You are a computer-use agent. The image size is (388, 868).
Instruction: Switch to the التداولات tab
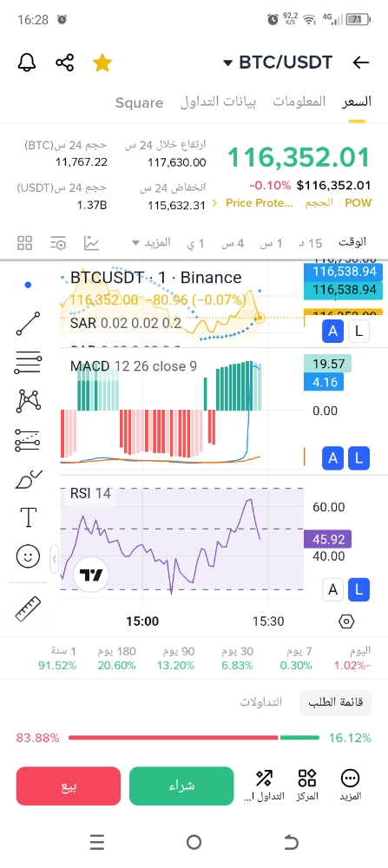[260, 702]
